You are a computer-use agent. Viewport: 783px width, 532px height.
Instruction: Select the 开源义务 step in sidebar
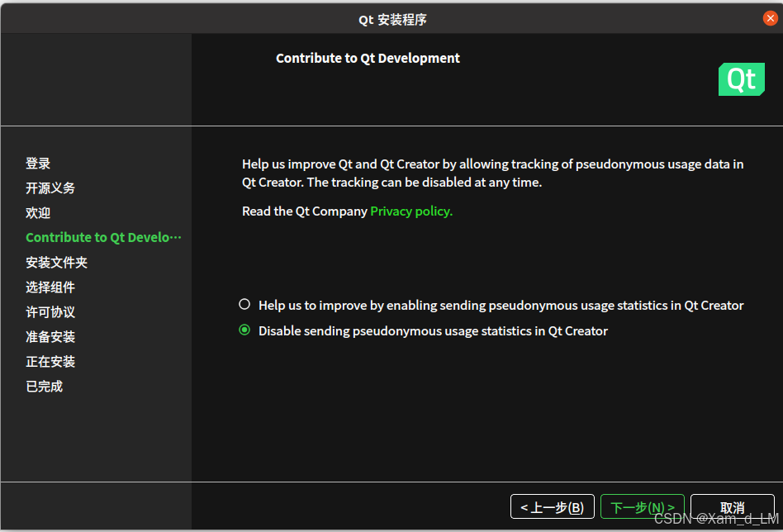50,188
